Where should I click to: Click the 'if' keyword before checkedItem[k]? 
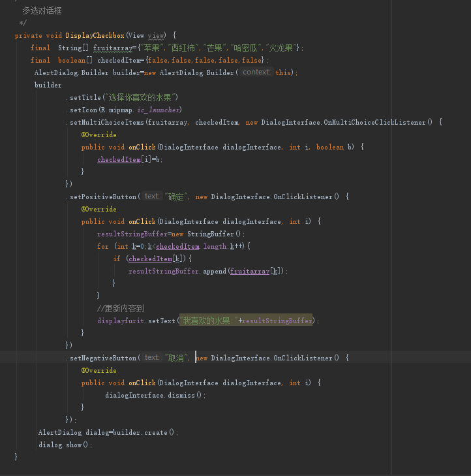tap(117, 259)
